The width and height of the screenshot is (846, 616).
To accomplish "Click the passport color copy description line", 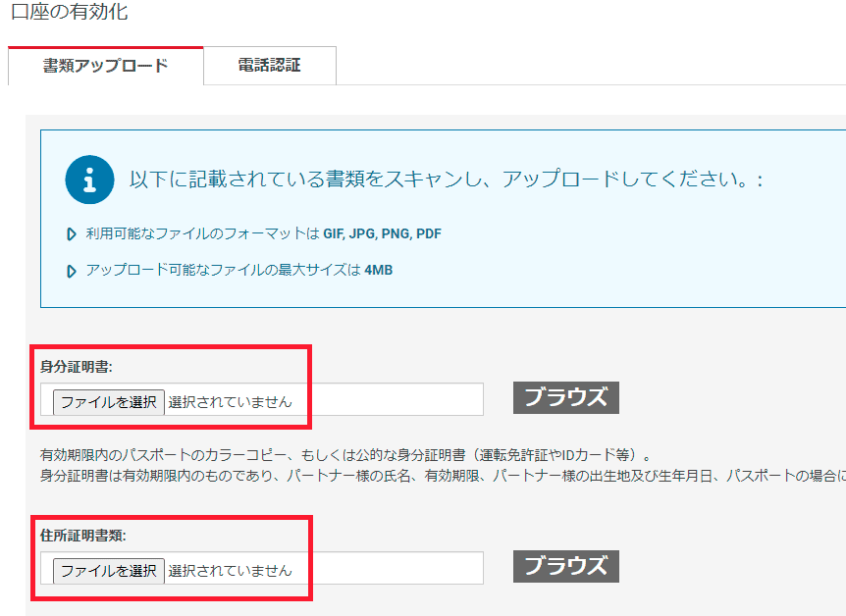I will click(x=345, y=456).
